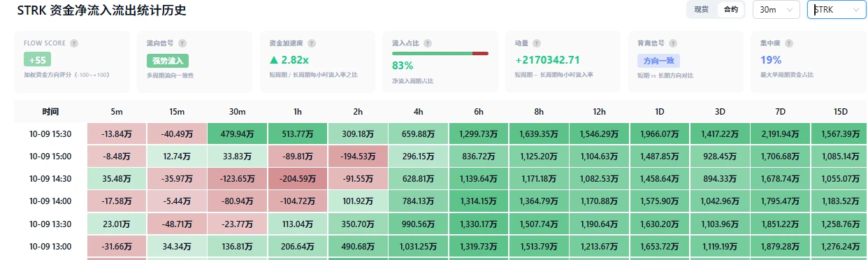Open help icon next to 流入占比
The width and height of the screenshot is (868, 260).
pyautogui.click(x=427, y=43)
